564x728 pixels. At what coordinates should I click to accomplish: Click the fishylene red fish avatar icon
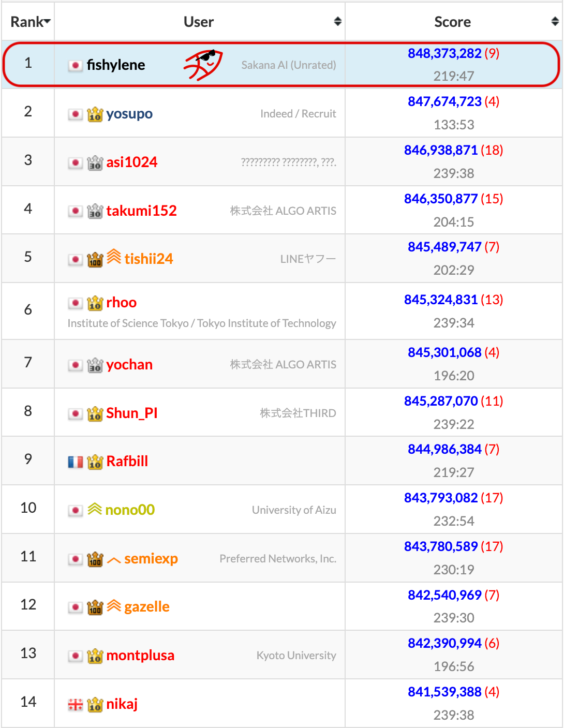[x=203, y=65]
